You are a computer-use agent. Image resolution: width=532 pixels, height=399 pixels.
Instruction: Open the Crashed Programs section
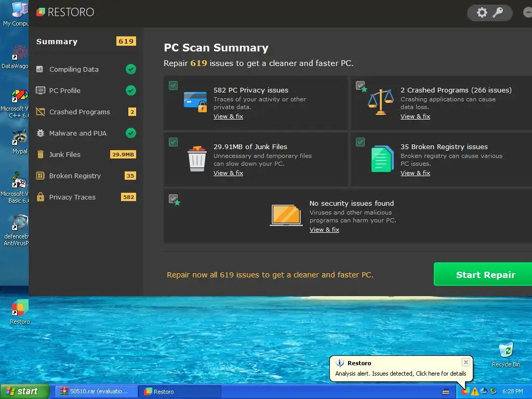click(x=86, y=112)
